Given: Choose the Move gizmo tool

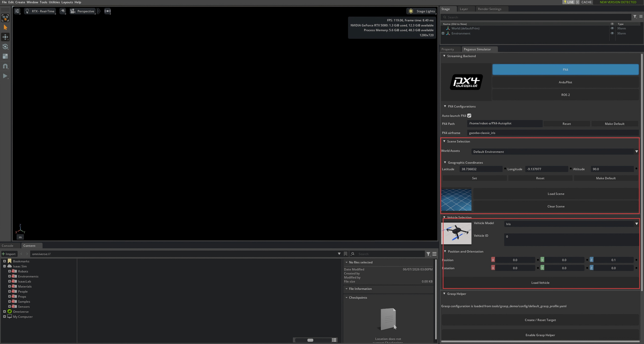Looking at the screenshot, I should pyautogui.click(x=5, y=37).
